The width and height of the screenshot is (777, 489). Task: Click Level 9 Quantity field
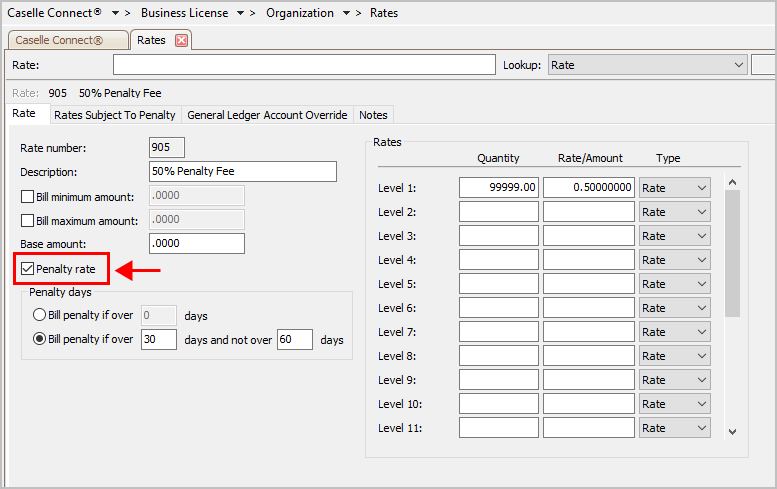[499, 380]
